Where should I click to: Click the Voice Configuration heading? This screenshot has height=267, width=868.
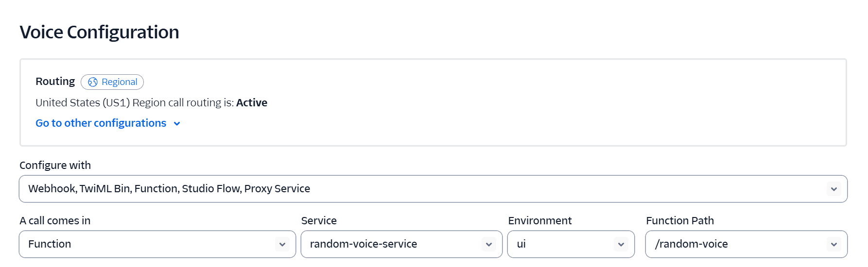pyautogui.click(x=99, y=32)
